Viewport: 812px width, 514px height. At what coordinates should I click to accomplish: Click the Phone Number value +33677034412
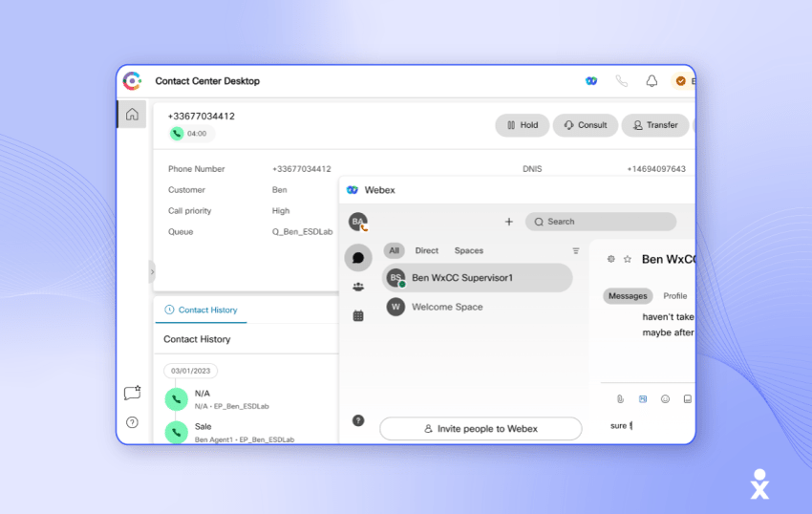(301, 169)
